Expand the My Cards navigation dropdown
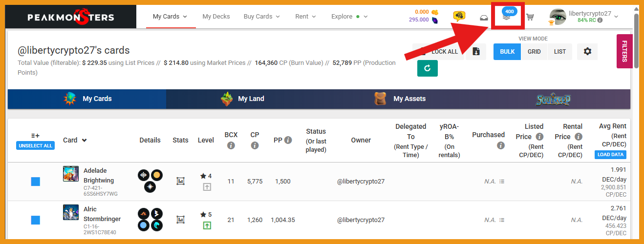The image size is (644, 244). [x=170, y=17]
